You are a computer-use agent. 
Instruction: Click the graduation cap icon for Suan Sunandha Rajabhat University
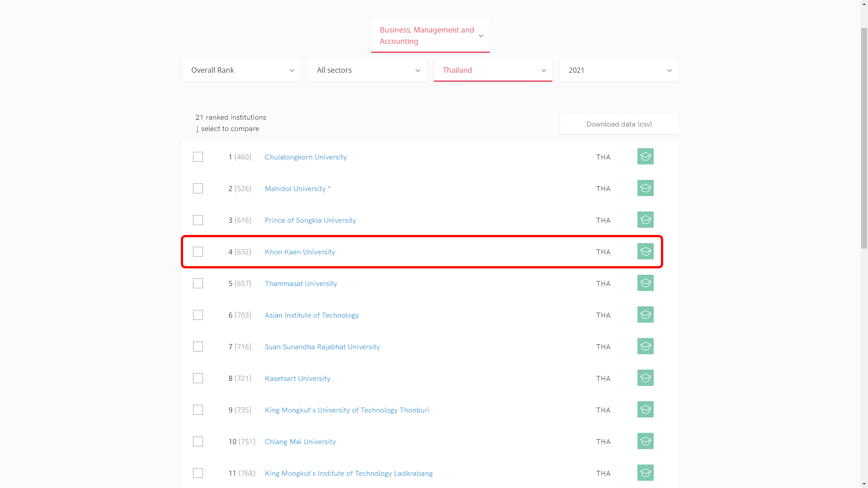point(645,346)
